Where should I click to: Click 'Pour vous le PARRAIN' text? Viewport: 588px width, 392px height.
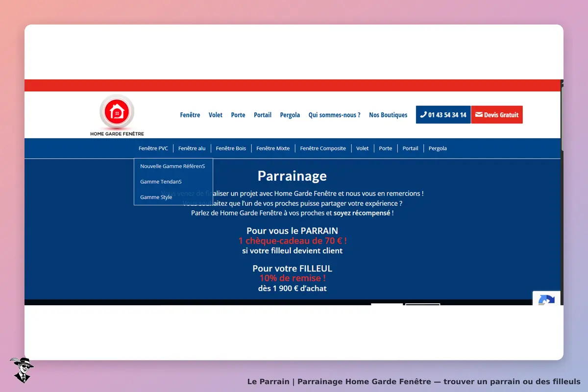[293, 231]
